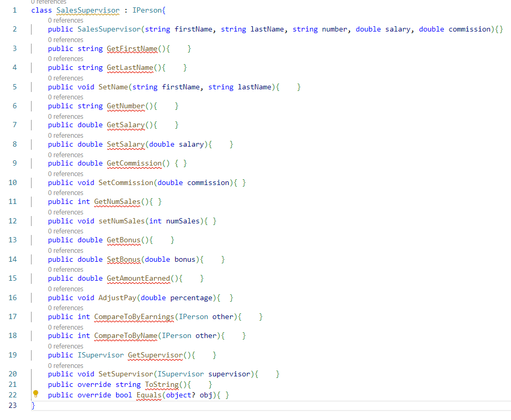Click line number 10 in the gutter
The width and height of the screenshot is (511, 420).
click(13, 182)
